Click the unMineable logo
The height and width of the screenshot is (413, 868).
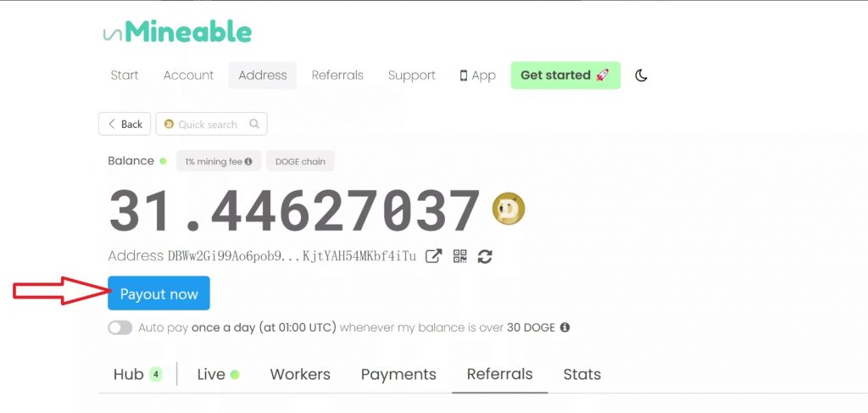click(x=177, y=32)
